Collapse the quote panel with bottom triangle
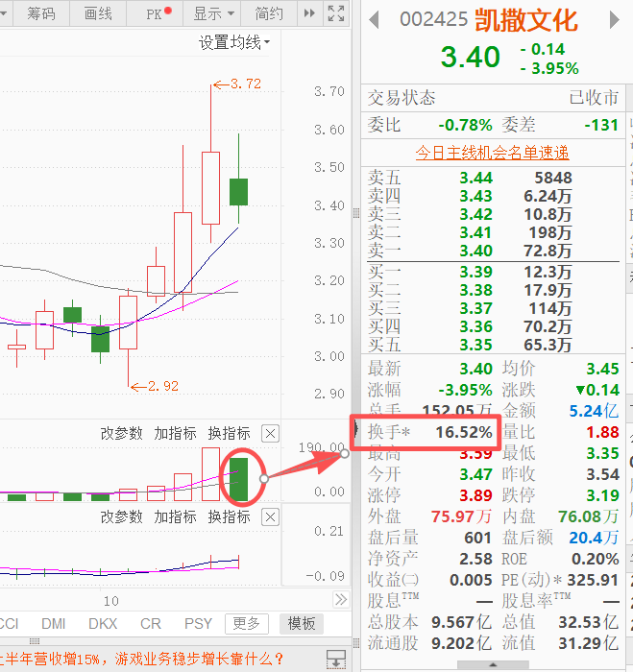Screen dimensions: 633x672 pyautogui.click(x=493, y=664)
